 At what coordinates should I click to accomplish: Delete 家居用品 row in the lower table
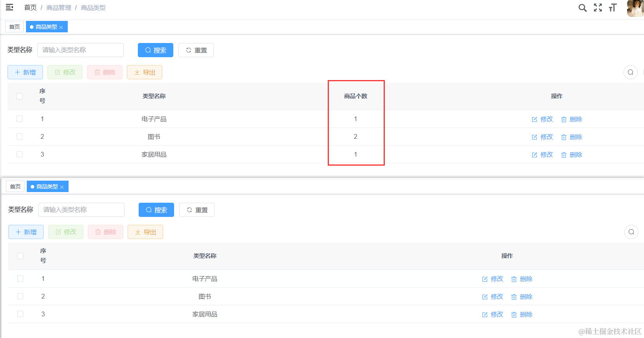point(522,314)
